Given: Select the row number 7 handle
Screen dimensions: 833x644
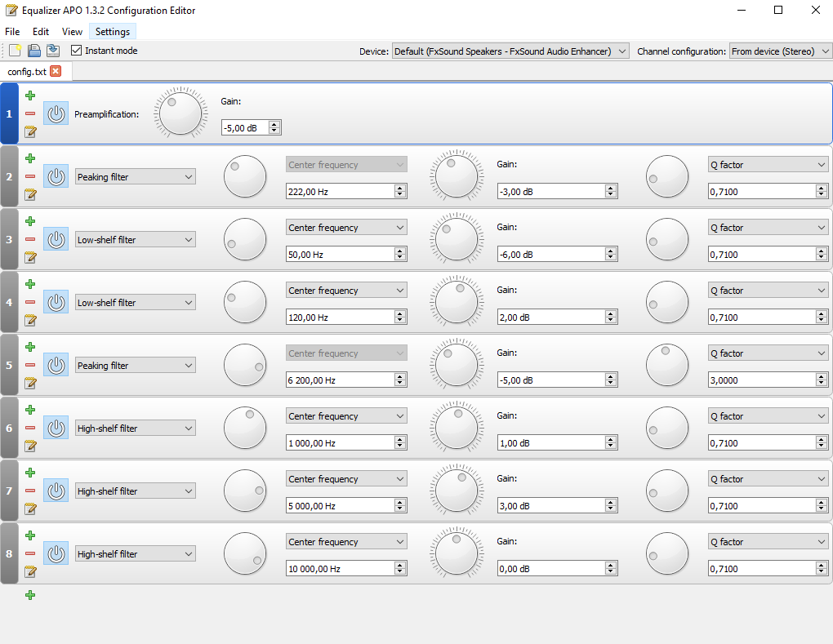Looking at the screenshot, I should 9,491.
